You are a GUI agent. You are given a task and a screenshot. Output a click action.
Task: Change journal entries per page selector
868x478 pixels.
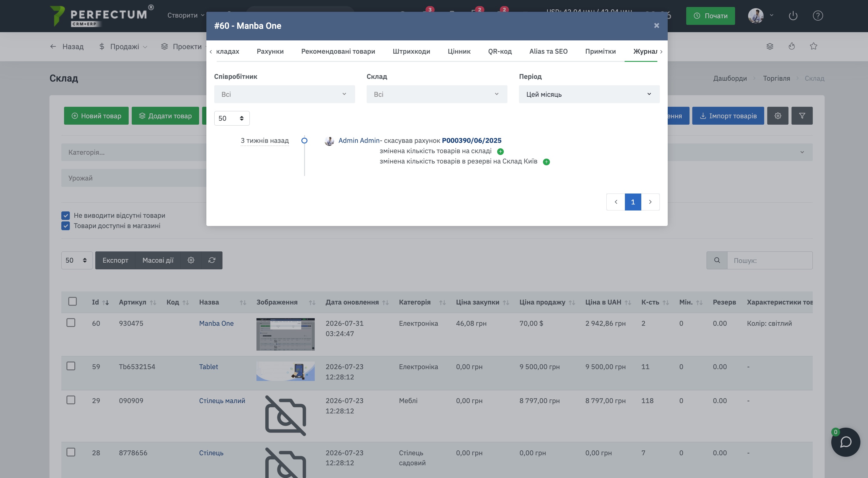pos(232,118)
